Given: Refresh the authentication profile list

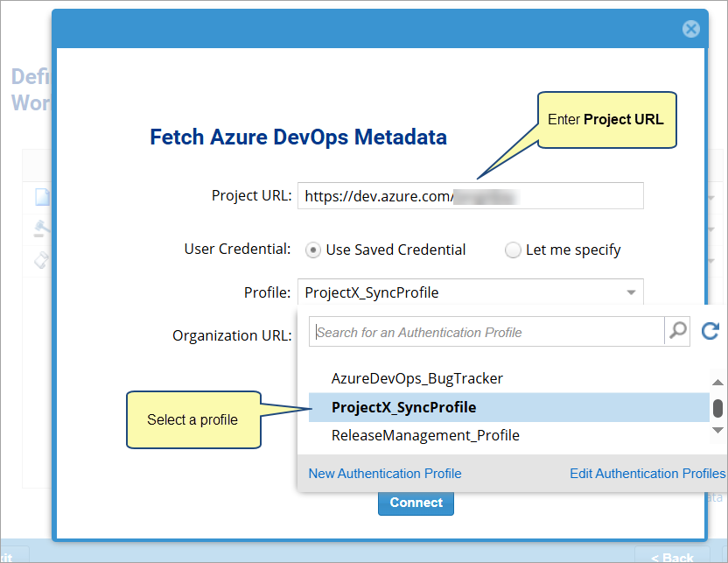Looking at the screenshot, I should pos(710,331).
